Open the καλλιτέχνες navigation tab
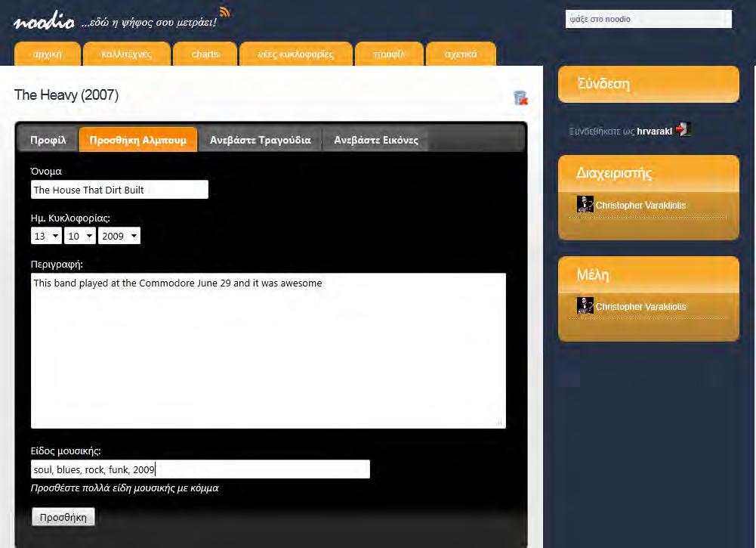Screen dimensions: 756x548 tap(127, 54)
